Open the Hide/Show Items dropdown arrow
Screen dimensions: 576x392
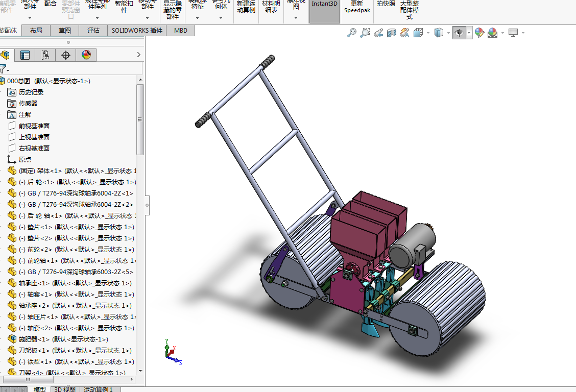[x=469, y=33]
